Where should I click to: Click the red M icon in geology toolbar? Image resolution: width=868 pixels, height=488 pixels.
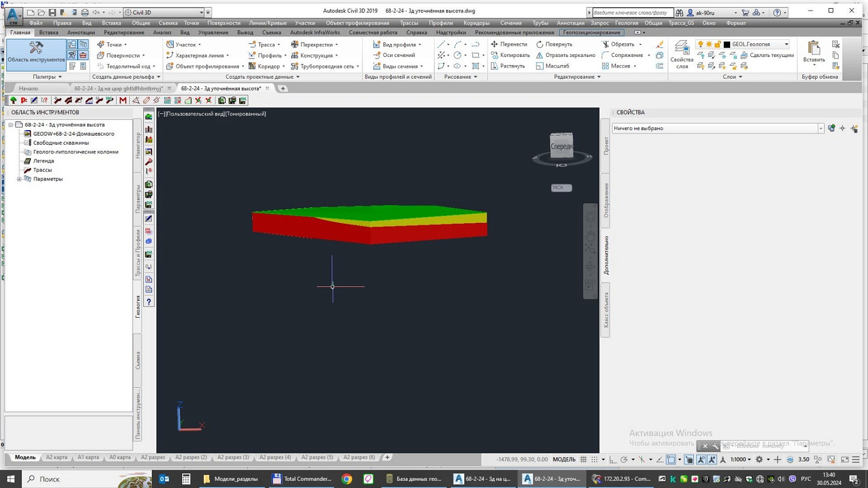tap(123, 100)
